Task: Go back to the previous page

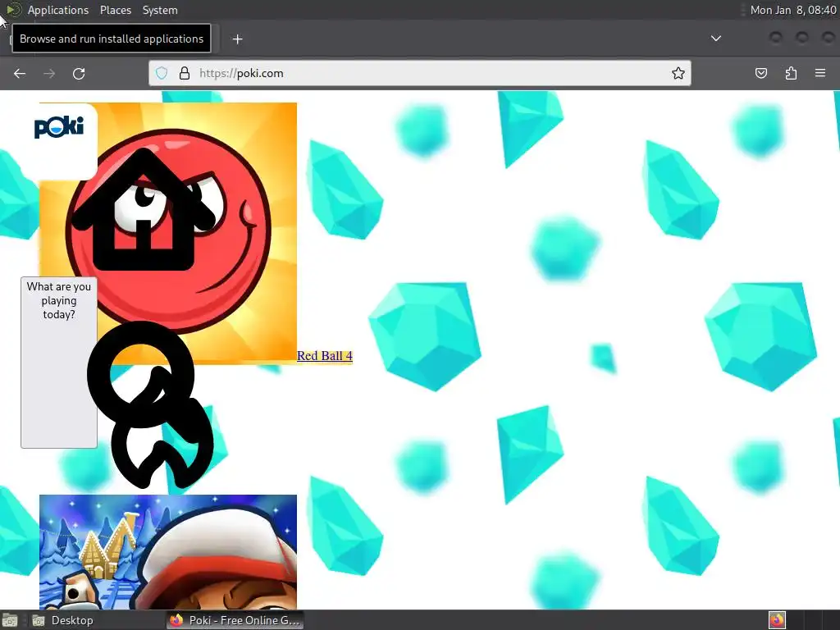Action: (x=20, y=73)
